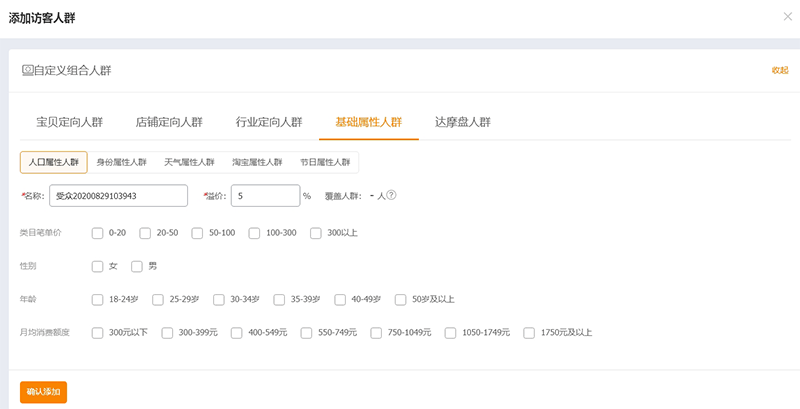Tick the 1750元及以上 checkbox

pos(529,333)
